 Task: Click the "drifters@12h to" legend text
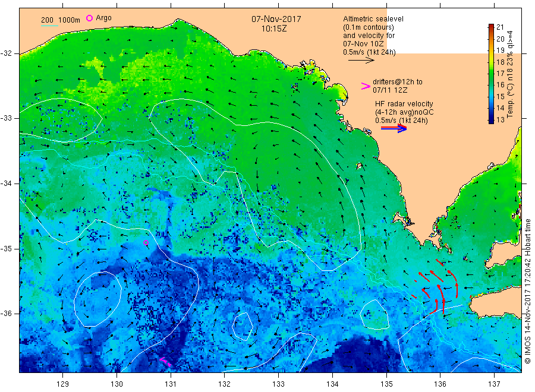click(x=398, y=82)
